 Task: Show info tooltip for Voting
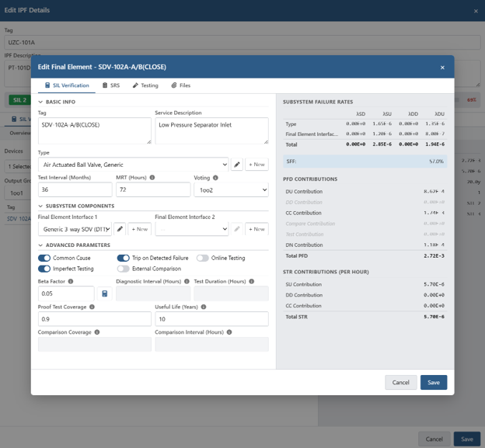pyautogui.click(x=215, y=178)
